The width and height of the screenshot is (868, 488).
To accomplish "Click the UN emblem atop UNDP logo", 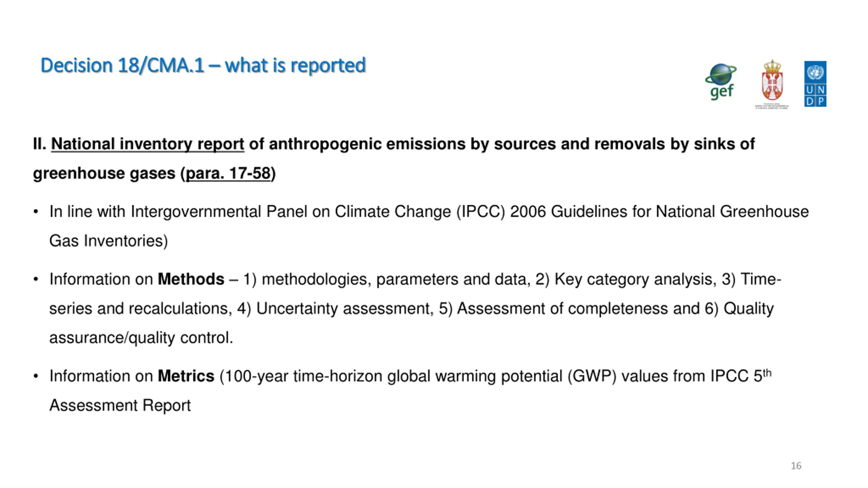I will tap(815, 72).
